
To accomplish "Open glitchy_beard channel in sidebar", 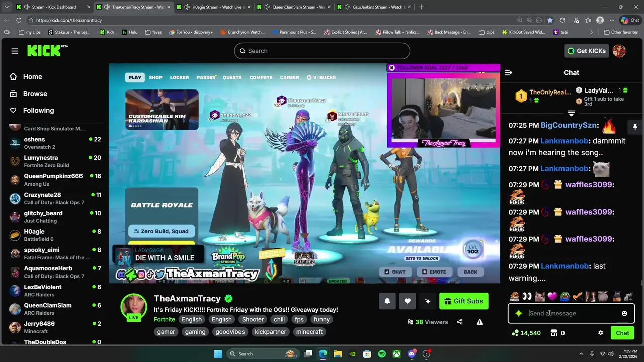I will [x=55, y=217].
